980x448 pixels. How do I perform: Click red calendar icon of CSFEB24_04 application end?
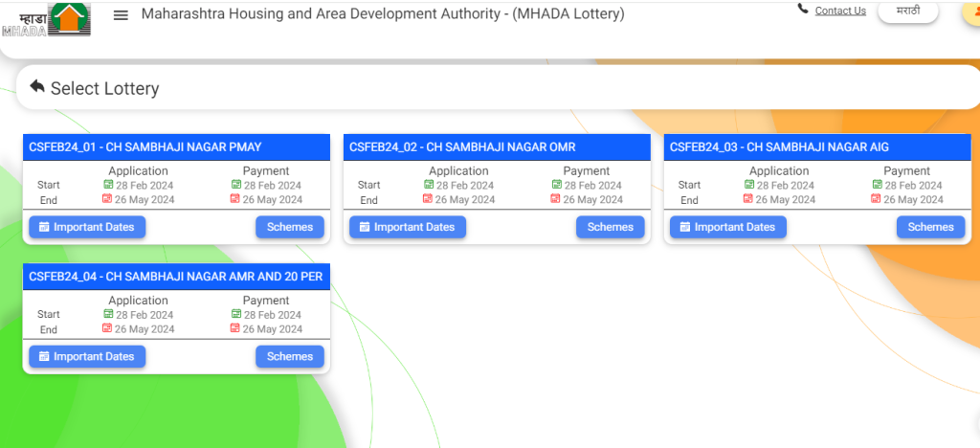(107, 328)
